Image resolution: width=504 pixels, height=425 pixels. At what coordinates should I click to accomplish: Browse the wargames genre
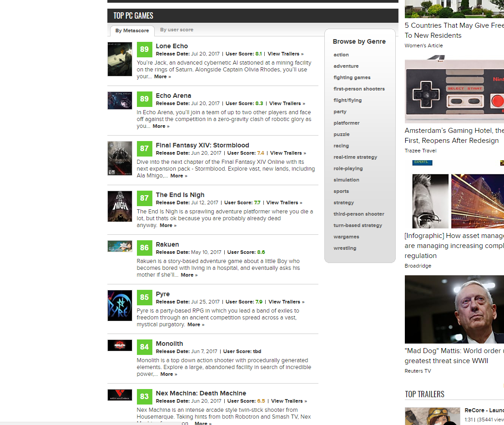pos(346,237)
